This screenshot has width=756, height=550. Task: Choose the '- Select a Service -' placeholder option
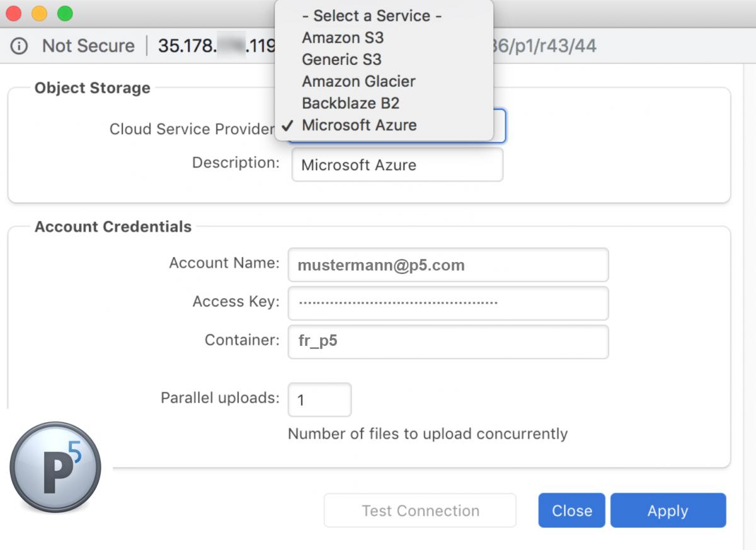coord(372,16)
